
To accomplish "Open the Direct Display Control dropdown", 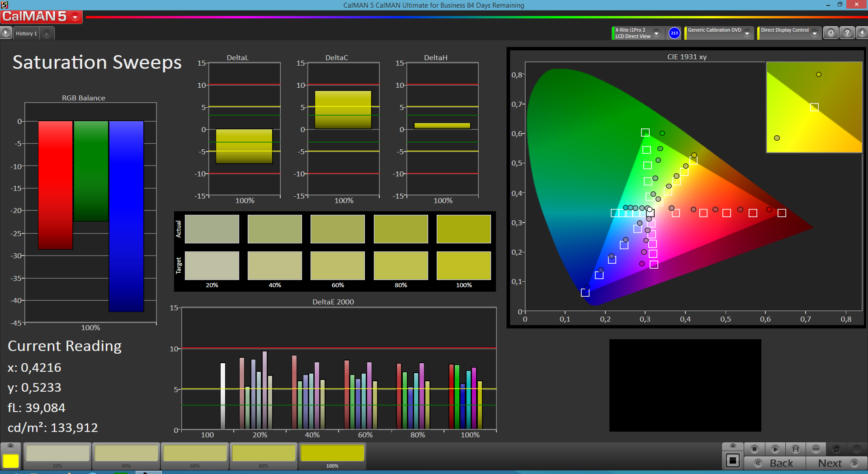I will pos(815,33).
